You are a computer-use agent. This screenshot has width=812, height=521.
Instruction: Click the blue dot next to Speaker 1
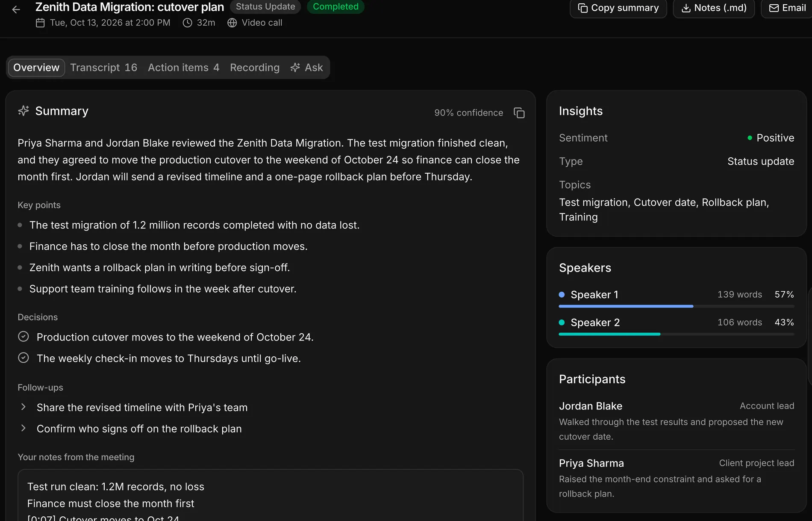click(562, 295)
